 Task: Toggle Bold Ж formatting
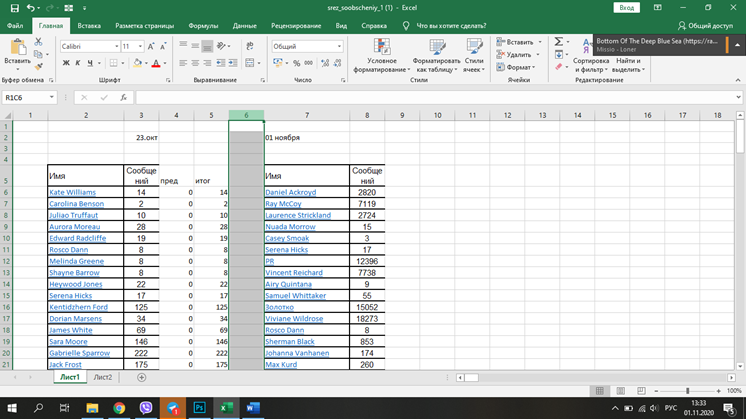coord(66,63)
